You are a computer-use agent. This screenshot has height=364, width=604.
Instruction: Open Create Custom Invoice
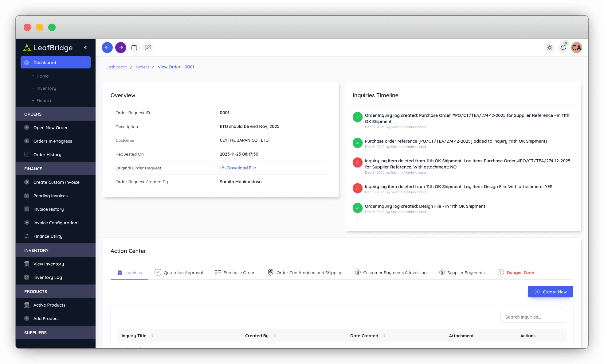point(56,182)
